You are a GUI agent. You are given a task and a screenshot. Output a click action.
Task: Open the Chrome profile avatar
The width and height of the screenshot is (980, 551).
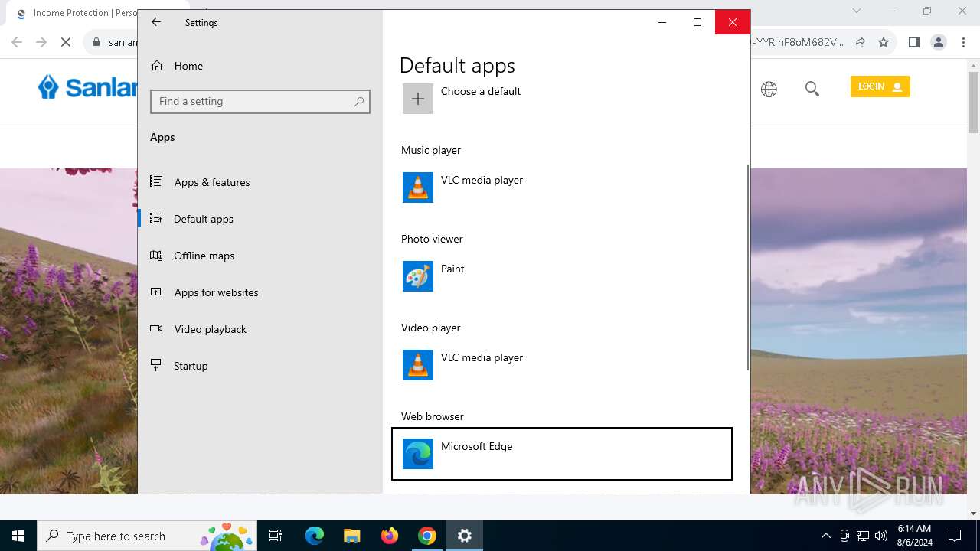pyautogui.click(x=939, y=42)
